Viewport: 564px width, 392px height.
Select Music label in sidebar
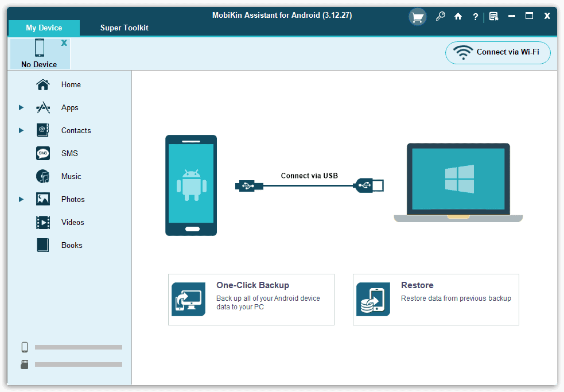click(71, 176)
